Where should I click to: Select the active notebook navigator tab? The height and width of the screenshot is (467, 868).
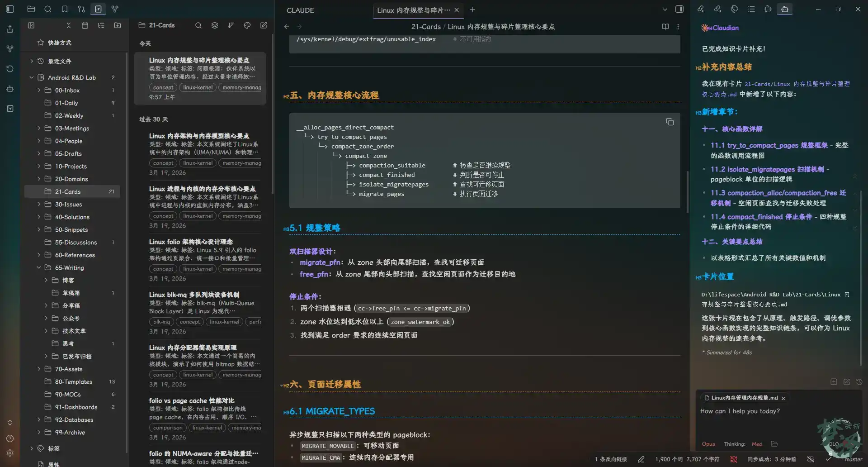[98, 9]
